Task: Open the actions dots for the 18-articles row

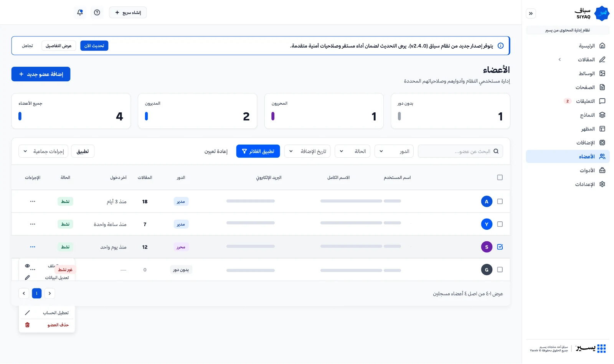Action: 33,201
